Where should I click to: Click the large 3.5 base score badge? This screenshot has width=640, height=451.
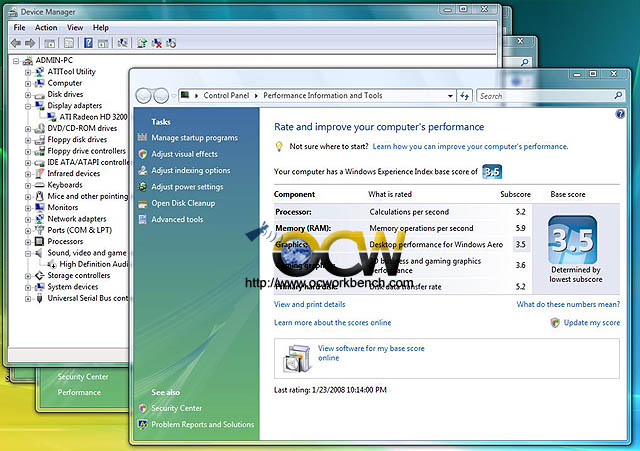pyautogui.click(x=573, y=240)
